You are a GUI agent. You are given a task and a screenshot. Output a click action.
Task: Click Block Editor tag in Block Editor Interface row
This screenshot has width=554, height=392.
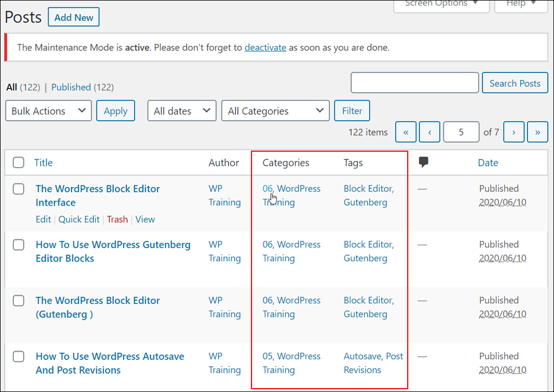[x=368, y=189]
